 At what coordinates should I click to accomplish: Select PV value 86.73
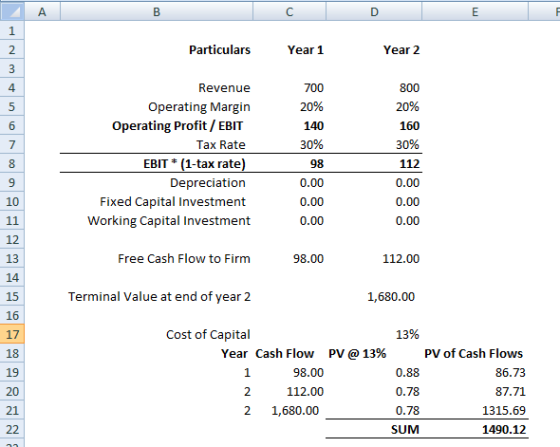(510, 373)
